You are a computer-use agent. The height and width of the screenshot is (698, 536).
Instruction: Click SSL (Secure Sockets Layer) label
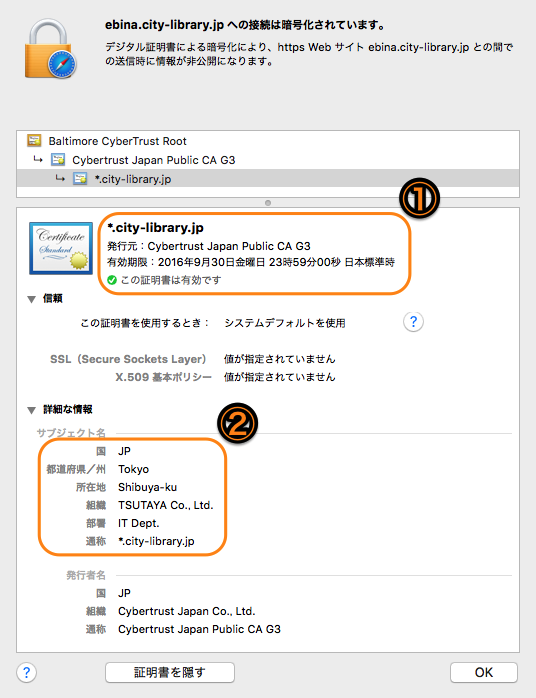tap(128, 359)
